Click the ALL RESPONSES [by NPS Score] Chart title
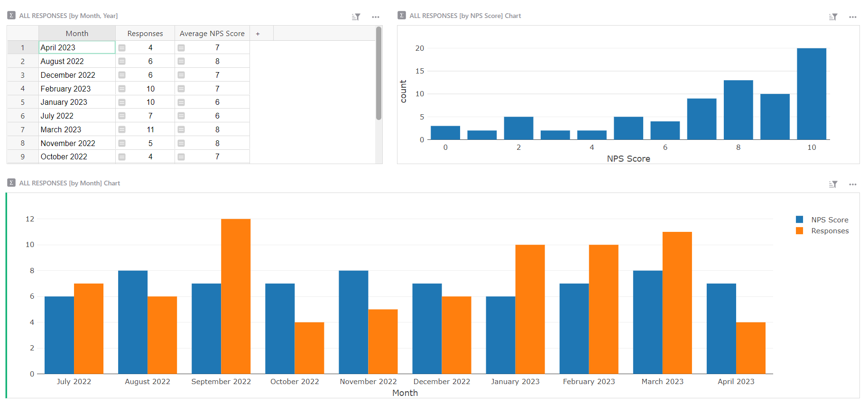This screenshot has width=868, height=404. [465, 16]
